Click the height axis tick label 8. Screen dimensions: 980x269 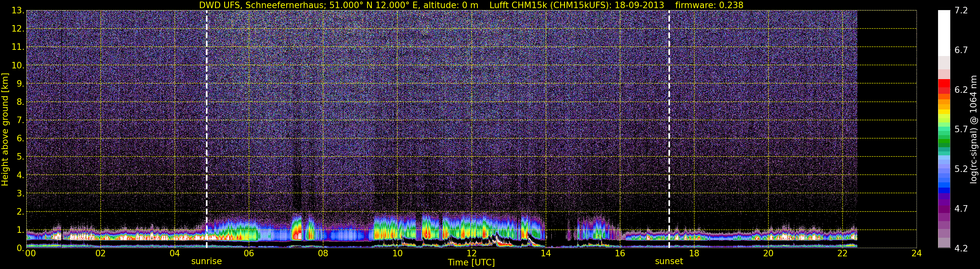point(20,102)
